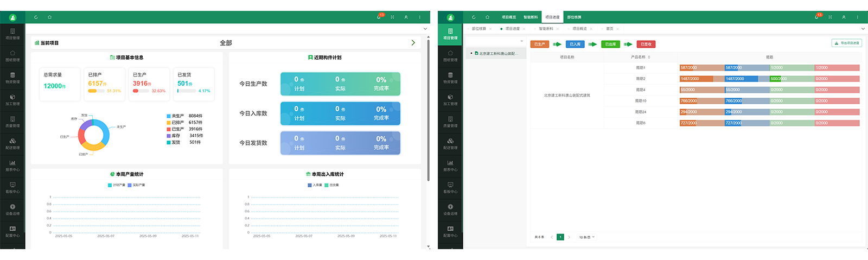
Task: Toggle the 出货量 legend in 本周出入库统计 chart
Action: [331, 185]
